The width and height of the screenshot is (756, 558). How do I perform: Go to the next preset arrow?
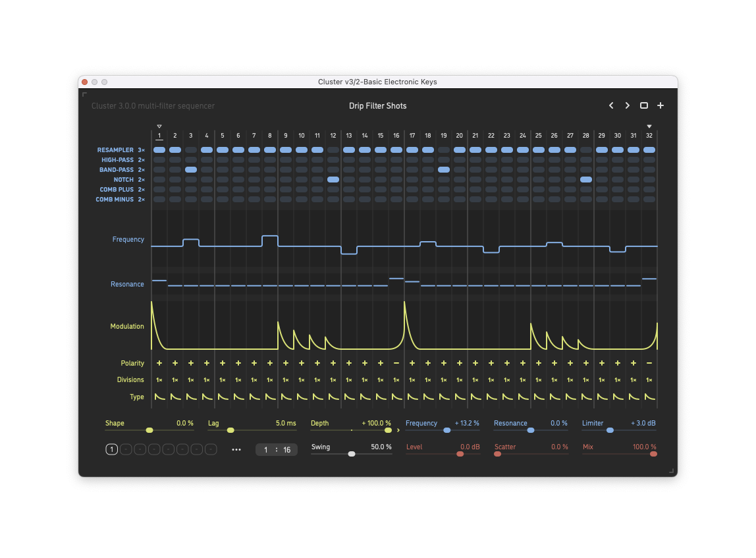click(628, 105)
